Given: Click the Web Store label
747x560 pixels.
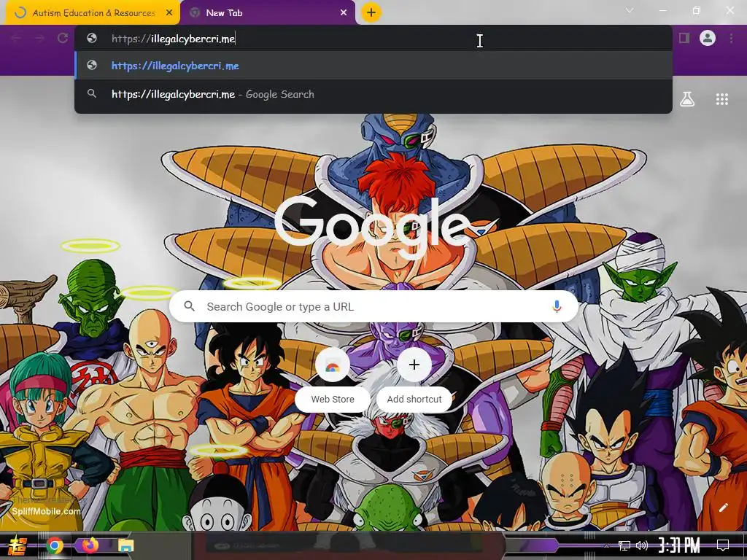Looking at the screenshot, I should pyautogui.click(x=333, y=399).
